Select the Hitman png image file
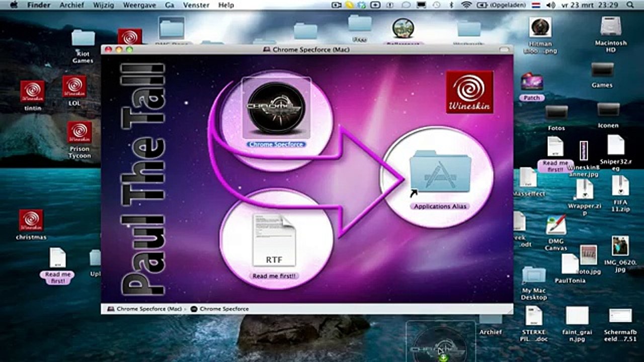Screen dimensions: 644x362 click(540, 27)
